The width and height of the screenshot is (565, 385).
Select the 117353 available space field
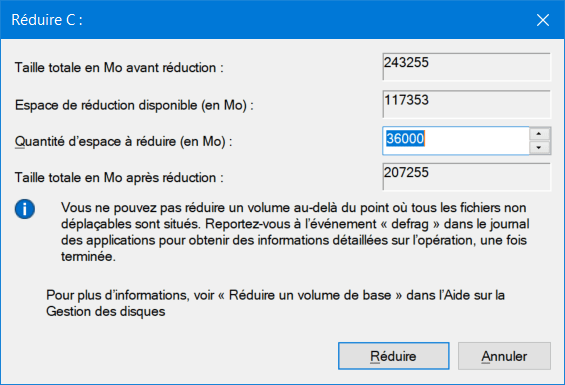(x=466, y=104)
